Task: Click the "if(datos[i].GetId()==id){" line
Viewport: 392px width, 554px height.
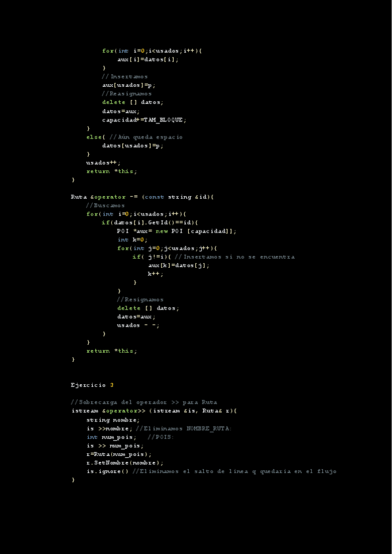Action: pos(154,222)
